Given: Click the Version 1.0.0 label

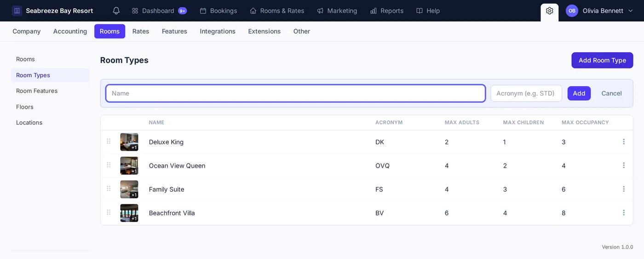Looking at the screenshot, I should tap(617, 247).
